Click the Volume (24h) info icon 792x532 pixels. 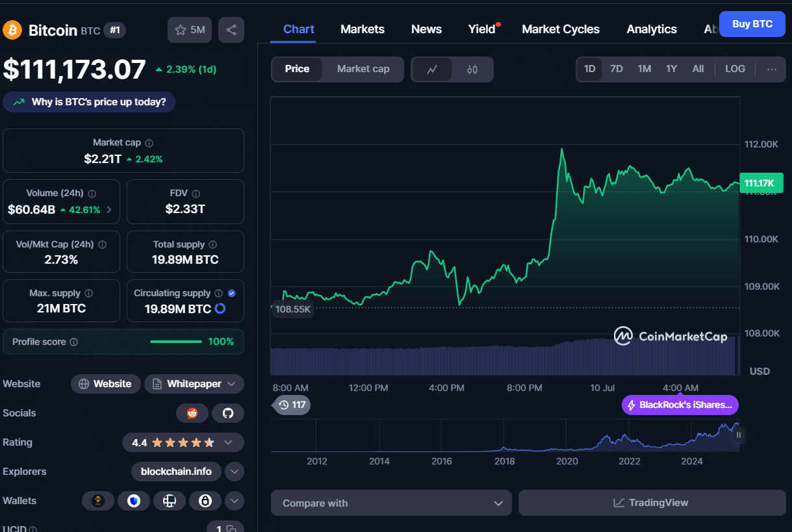[x=92, y=194]
